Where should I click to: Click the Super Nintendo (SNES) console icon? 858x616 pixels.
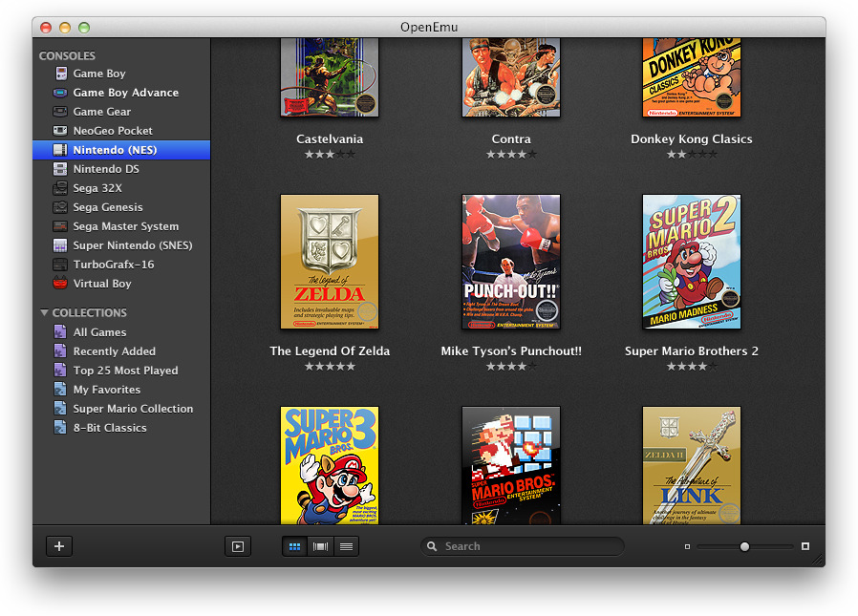pos(60,245)
